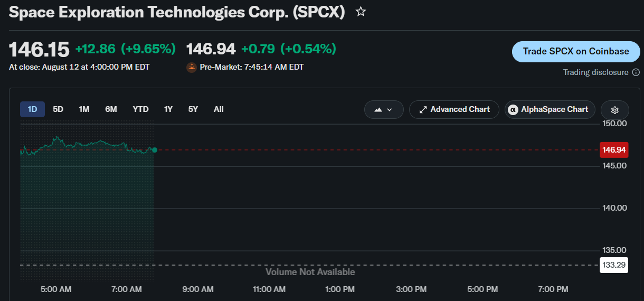The width and height of the screenshot is (644, 301).
Task: Switch chart to 1M range
Action: [x=84, y=109]
